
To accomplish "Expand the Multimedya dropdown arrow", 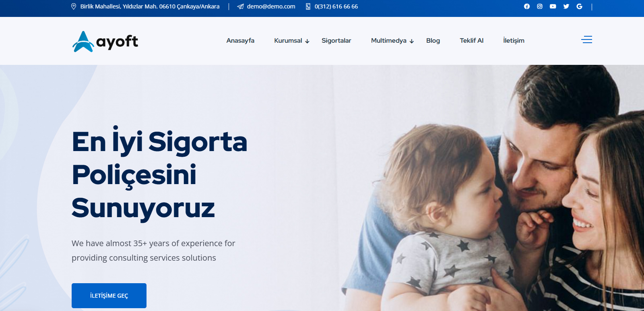I will pyautogui.click(x=411, y=41).
